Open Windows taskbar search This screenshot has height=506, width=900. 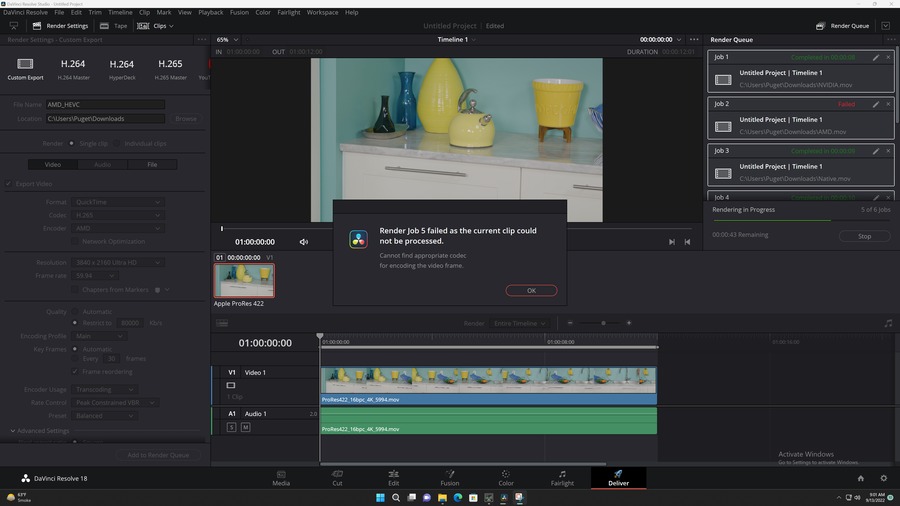(x=395, y=497)
